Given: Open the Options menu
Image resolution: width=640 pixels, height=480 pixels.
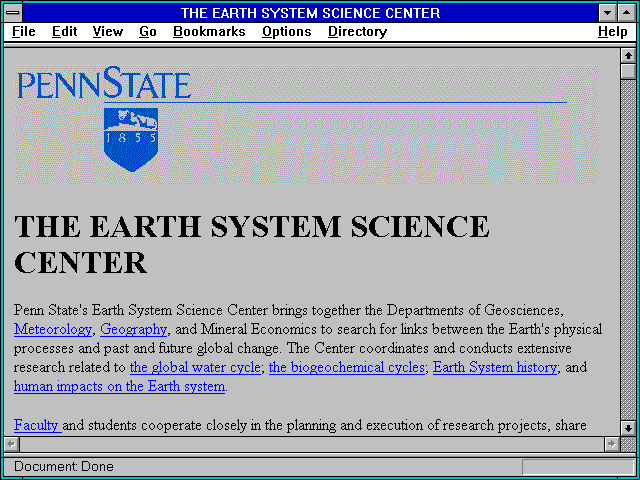Looking at the screenshot, I should pos(287,32).
